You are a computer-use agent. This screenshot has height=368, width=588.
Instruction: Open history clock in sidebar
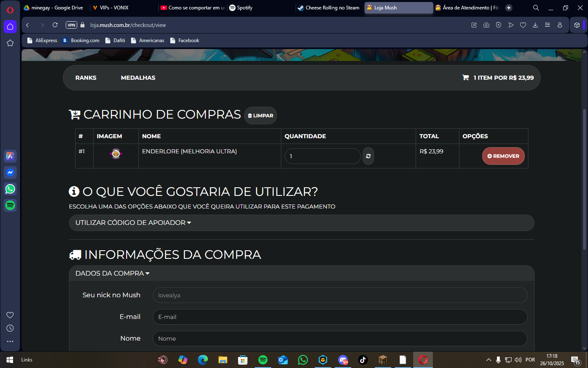tap(10, 328)
